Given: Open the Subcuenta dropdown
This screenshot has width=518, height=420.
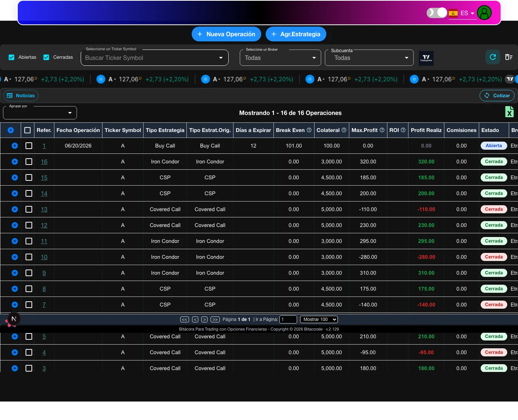Looking at the screenshot, I should 369,58.
